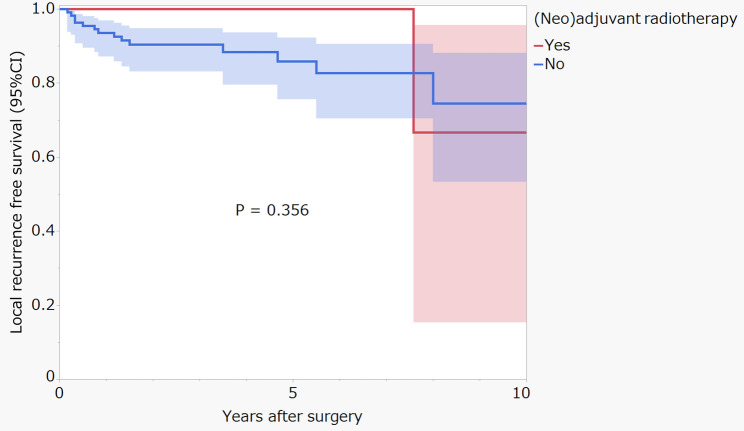The image size is (744, 431).
Task: Click the red curve's vertical drop segment
Action: [414, 70]
